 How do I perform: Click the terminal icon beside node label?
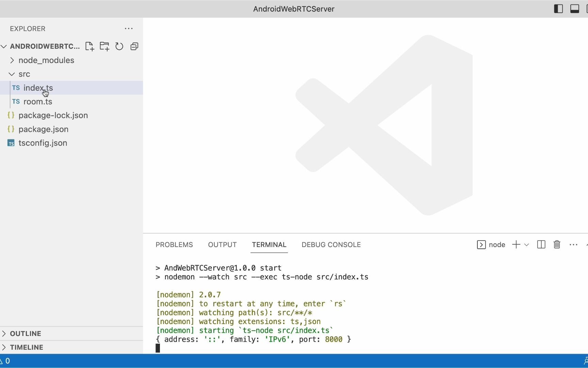pyautogui.click(x=481, y=245)
